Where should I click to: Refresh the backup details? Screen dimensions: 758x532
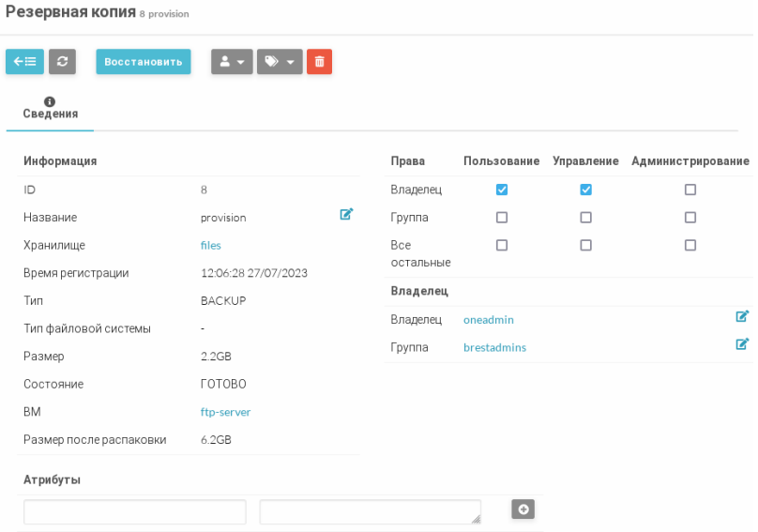pos(62,62)
